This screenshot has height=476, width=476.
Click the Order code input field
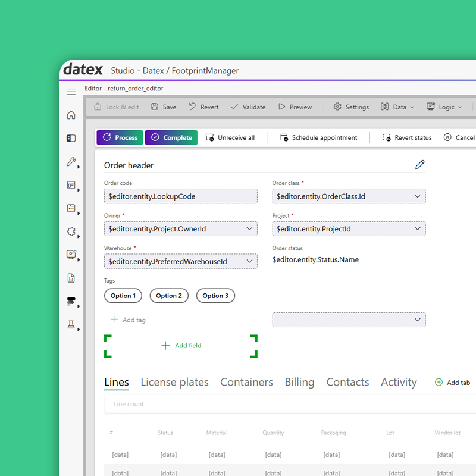click(180, 196)
